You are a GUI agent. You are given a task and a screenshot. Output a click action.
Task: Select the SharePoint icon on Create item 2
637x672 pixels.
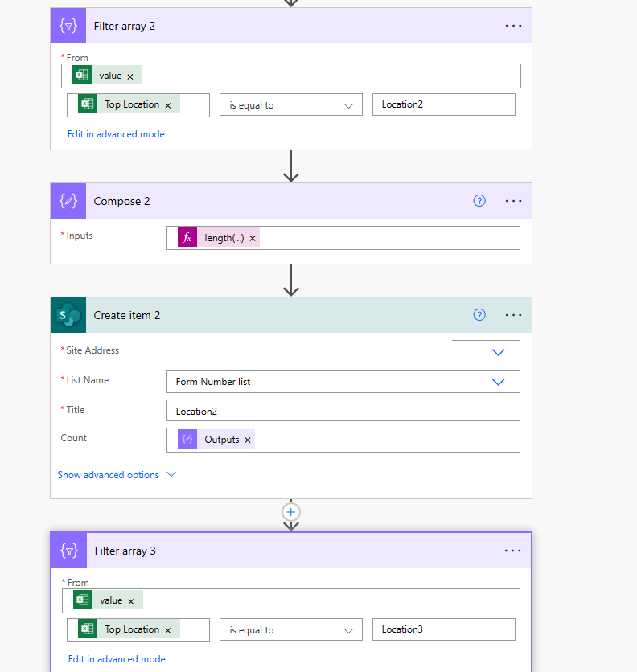(x=68, y=314)
